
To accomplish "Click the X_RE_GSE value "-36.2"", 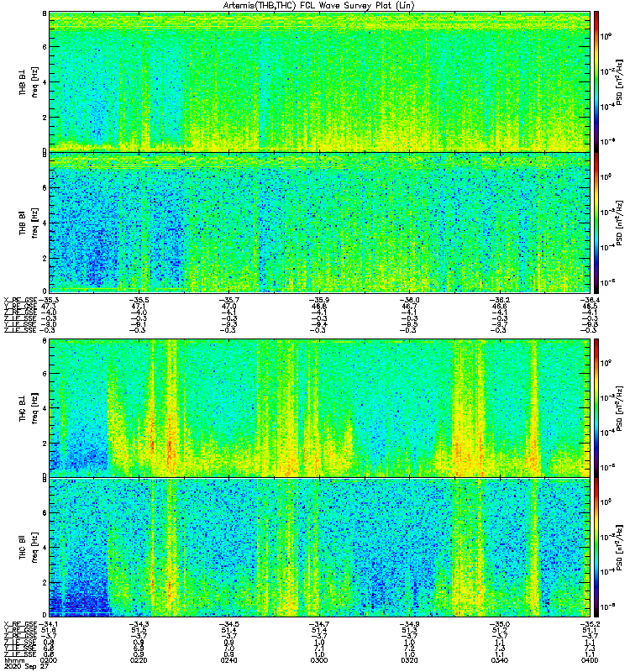I will [499, 300].
